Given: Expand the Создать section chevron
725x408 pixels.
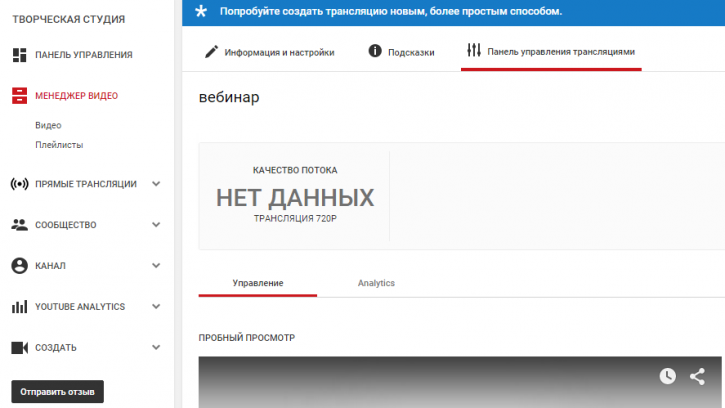Looking at the screenshot, I should 156,347.
